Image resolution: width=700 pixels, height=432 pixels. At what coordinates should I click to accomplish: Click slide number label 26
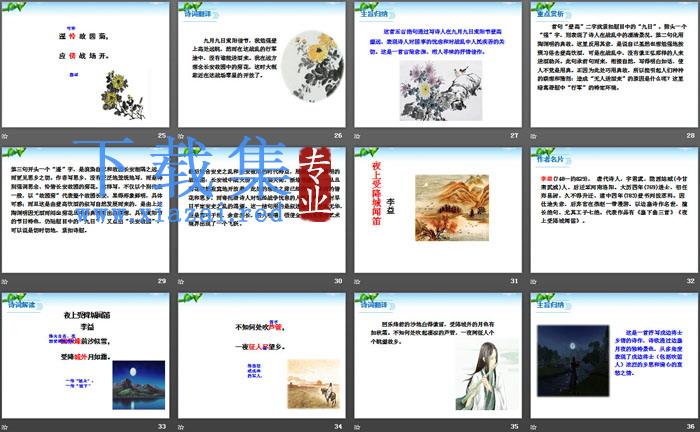tap(338, 135)
